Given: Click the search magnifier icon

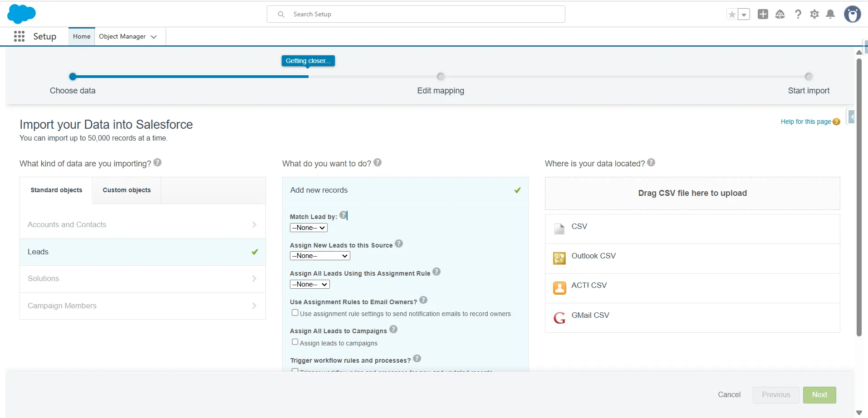Looking at the screenshot, I should point(281,14).
